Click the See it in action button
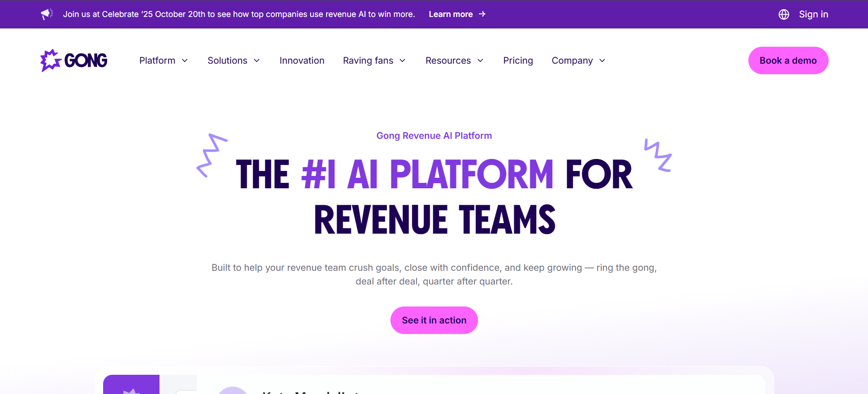 click(434, 320)
